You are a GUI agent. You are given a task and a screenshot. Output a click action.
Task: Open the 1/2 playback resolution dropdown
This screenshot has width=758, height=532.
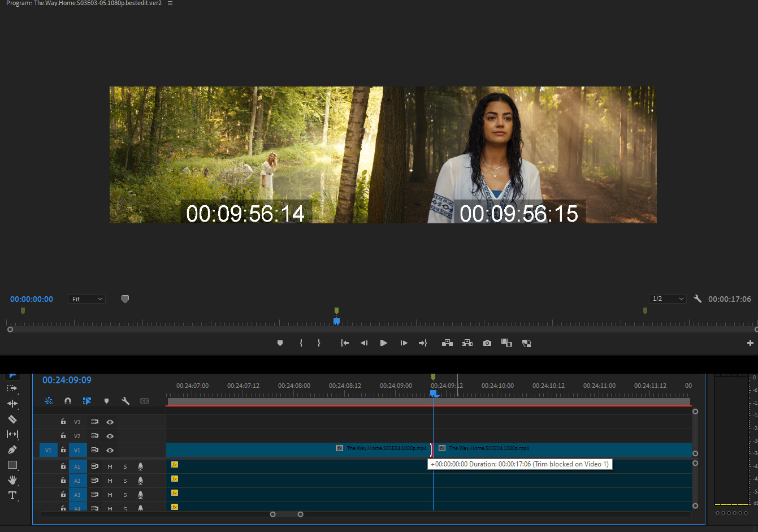(668, 299)
